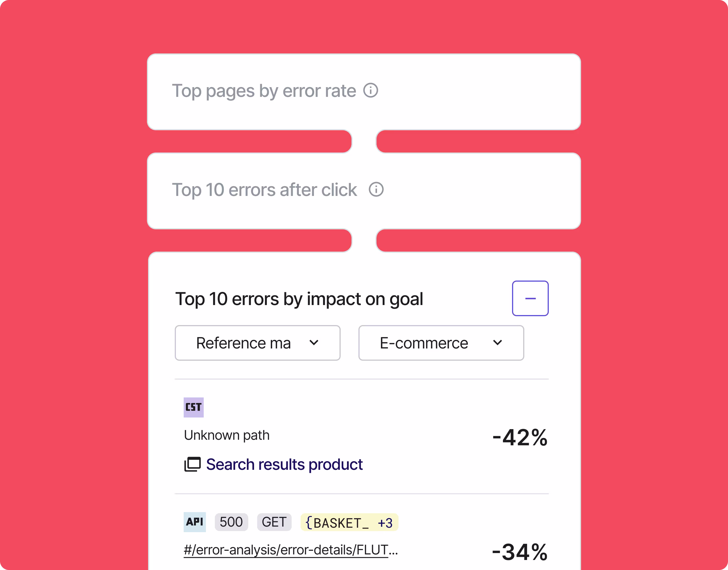
Task: Click the chevron in Reference ma dropdown
Action: (x=314, y=343)
